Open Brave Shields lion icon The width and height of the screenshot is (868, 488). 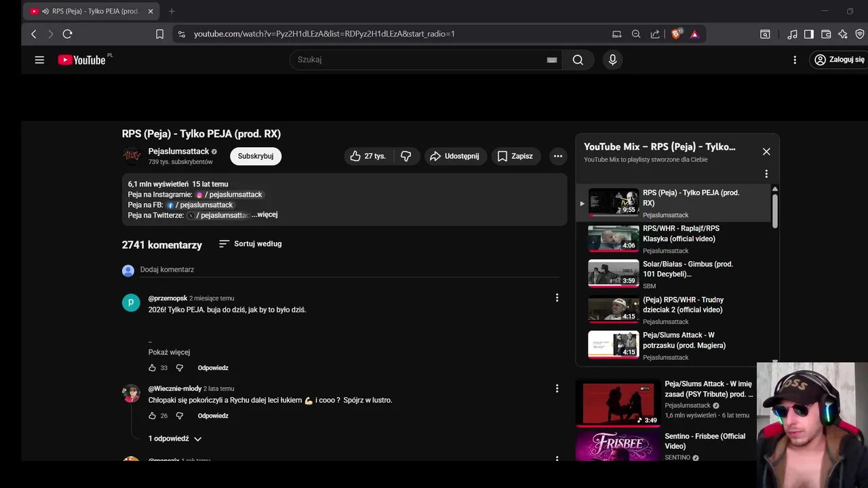point(676,34)
